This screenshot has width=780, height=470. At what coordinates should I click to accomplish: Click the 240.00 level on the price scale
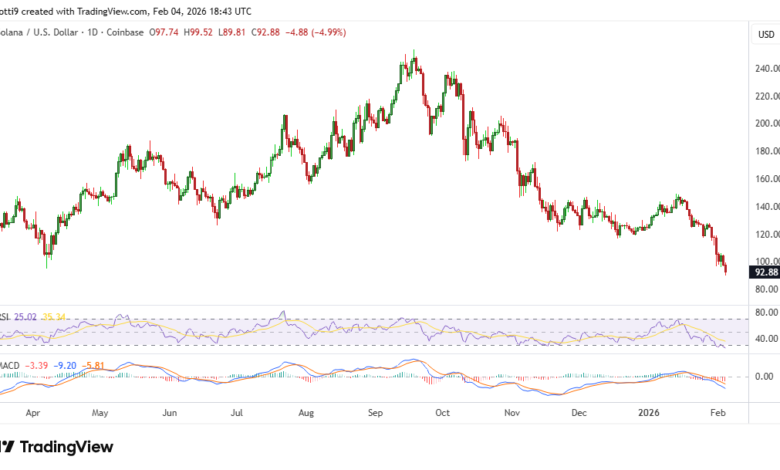click(x=765, y=69)
